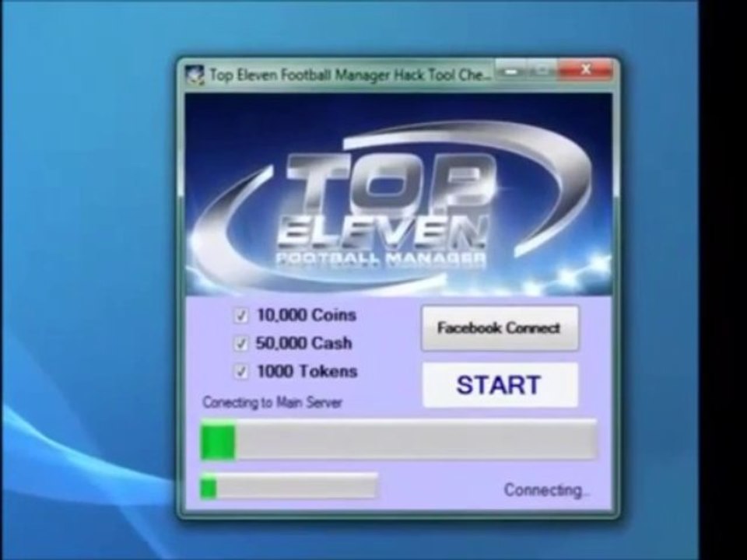Toggle the 1000 Tokens checkbox

click(x=241, y=372)
